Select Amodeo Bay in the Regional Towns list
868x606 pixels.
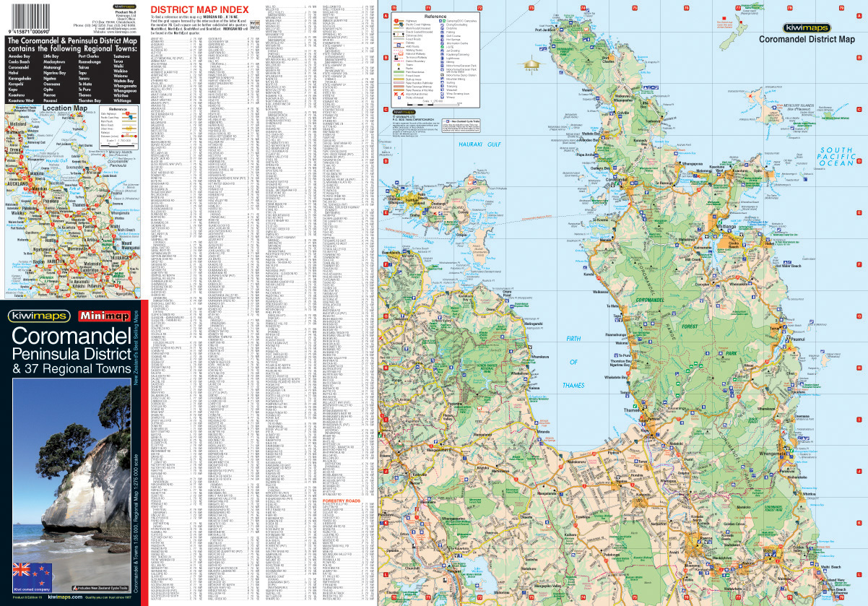point(20,56)
